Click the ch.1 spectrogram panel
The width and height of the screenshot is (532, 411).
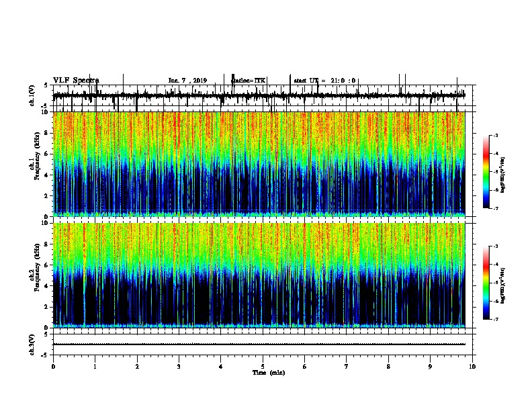point(259,164)
